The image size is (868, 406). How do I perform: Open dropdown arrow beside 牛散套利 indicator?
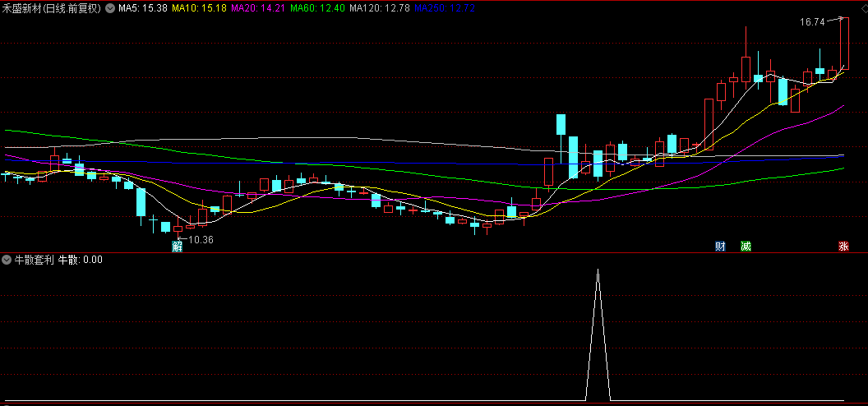(7, 260)
